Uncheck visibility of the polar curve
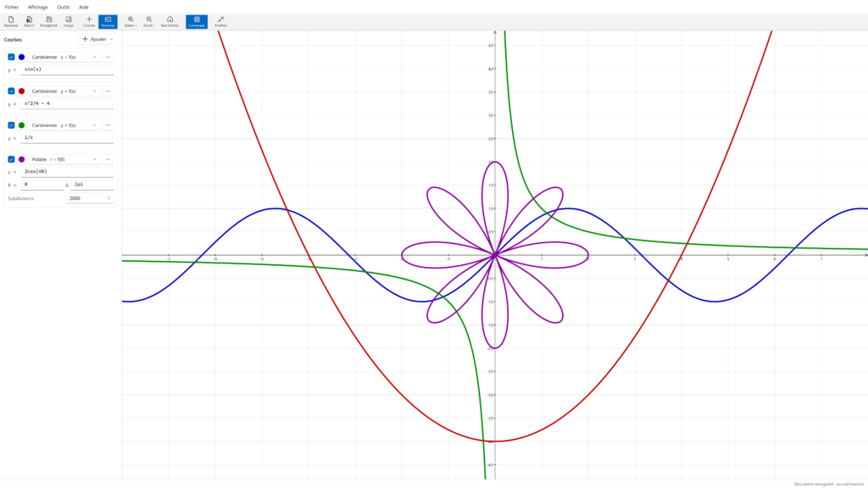868x488 pixels. pos(11,159)
